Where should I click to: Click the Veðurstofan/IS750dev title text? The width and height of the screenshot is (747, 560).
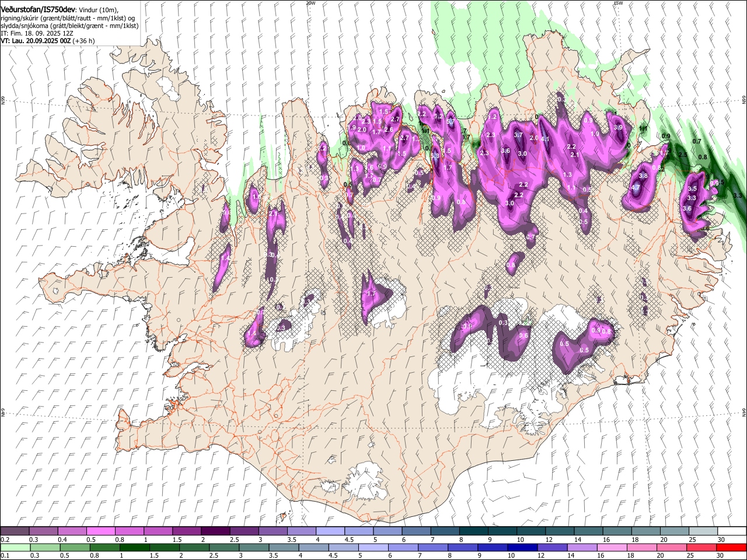[x=39, y=10]
